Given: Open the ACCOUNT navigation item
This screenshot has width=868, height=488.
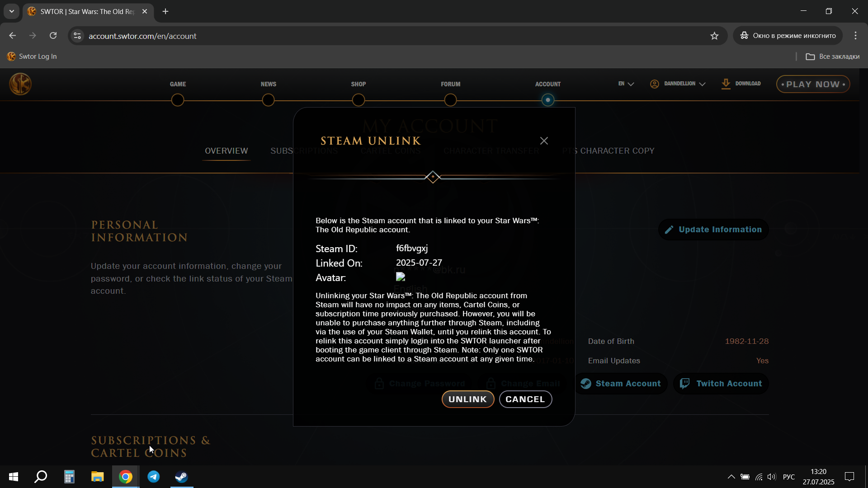Looking at the screenshot, I should pyautogui.click(x=548, y=84).
